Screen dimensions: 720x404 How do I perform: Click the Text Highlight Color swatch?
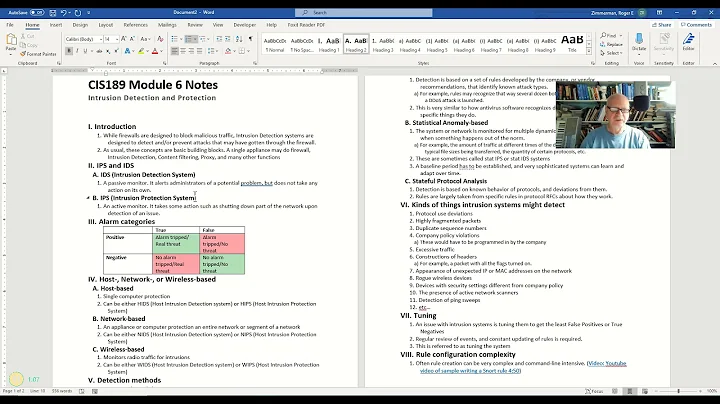coord(141,51)
